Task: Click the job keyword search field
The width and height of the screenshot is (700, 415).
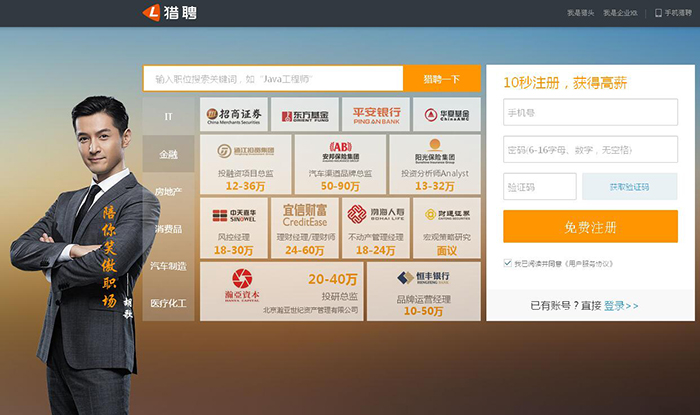Action: coord(273,79)
